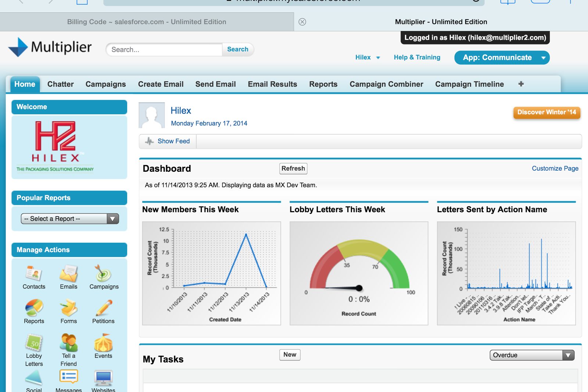The image size is (588, 392).
Task: Switch to the Send Email tab
Action: tap(216, 84)
